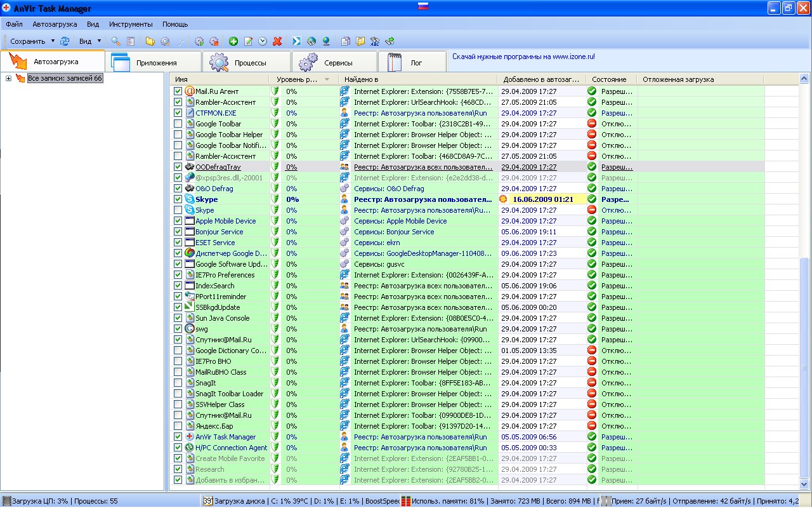Sort by the Имя column header
Image resolution: width=812 pixels, height=508 pixels.
point(219,79)
